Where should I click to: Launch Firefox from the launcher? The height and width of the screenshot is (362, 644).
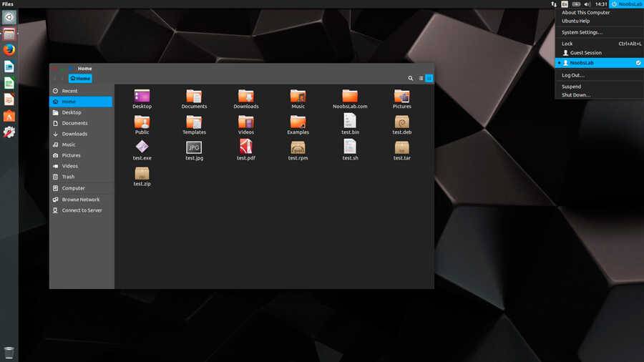point(9,50)
